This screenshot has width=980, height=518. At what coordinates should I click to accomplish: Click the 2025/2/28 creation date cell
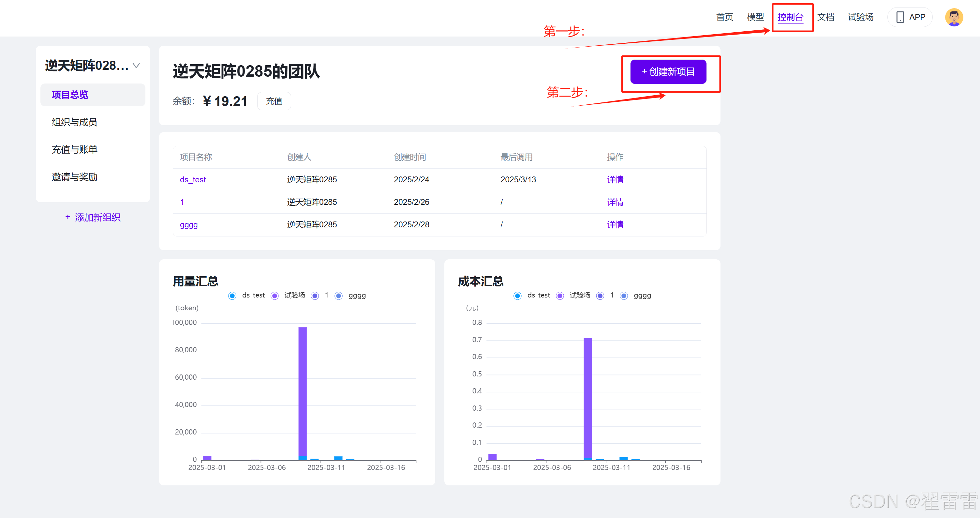[x=411, y=224]
